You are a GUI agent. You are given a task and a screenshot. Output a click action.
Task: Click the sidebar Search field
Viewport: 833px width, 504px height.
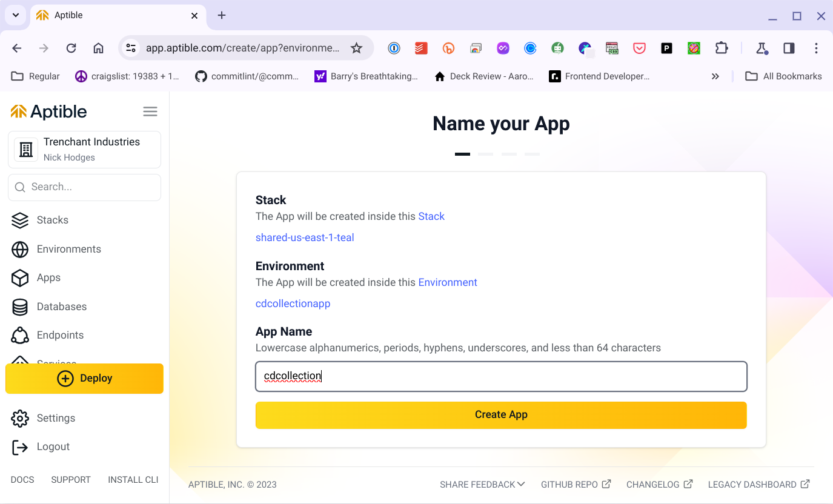tap(84, 187)
